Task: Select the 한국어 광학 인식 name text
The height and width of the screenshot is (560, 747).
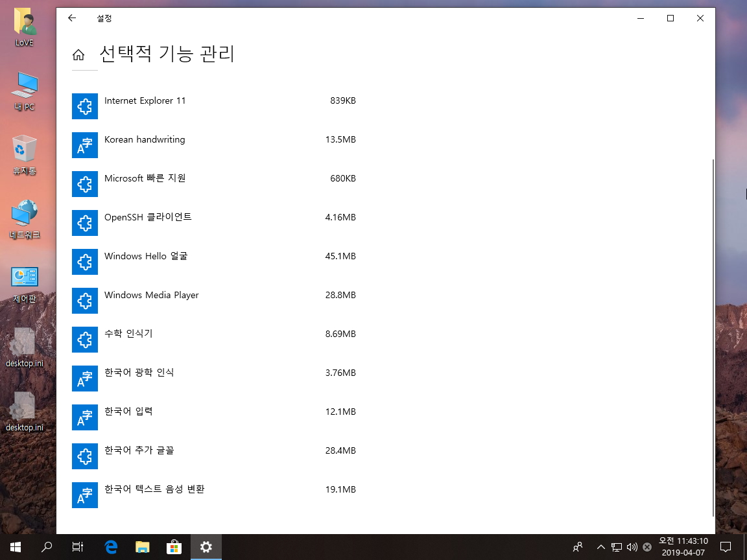Action: (139, 373)
